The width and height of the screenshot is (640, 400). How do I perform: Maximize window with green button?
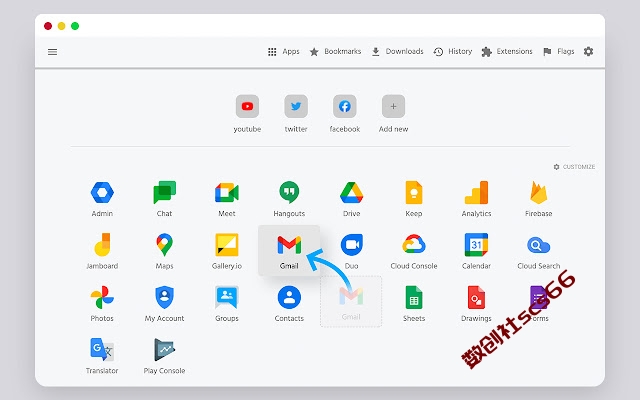(x=75, y=26)
